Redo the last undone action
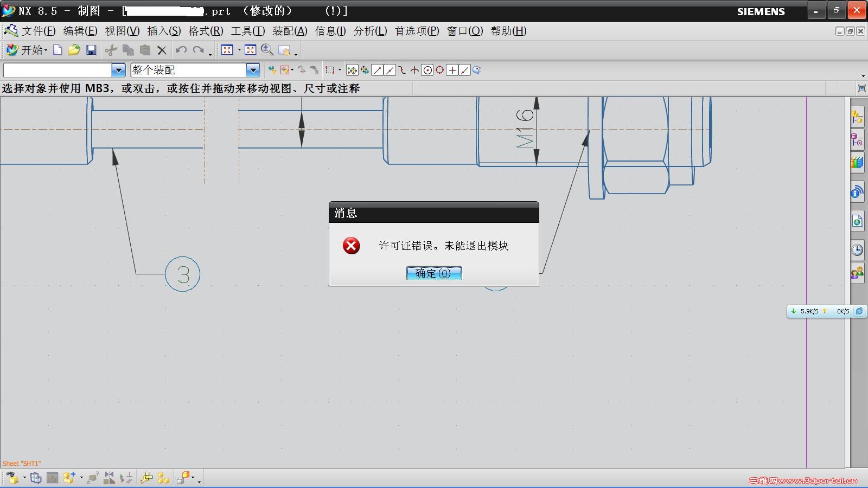This screenshot has width=868, height=488. click(199, 50)
